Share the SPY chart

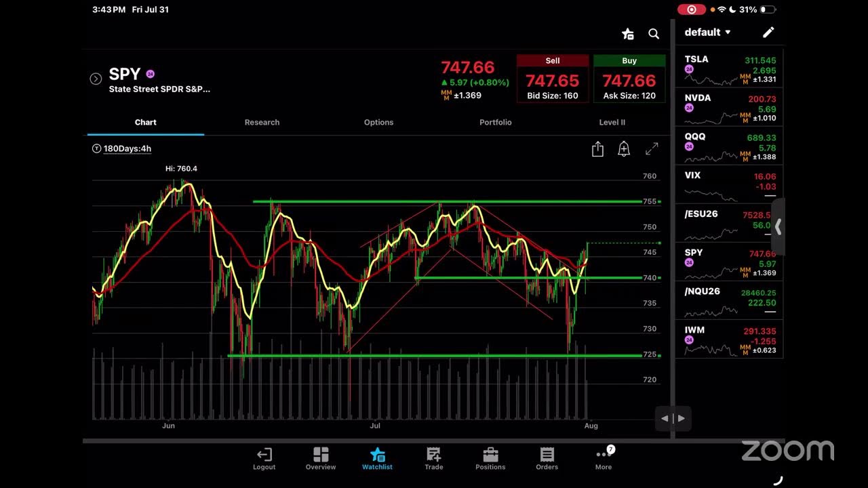[597, 149]
